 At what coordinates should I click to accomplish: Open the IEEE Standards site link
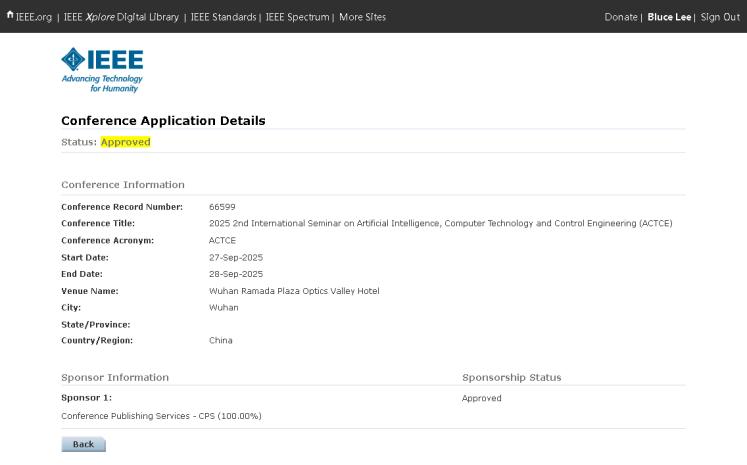(x=221, y=17)
